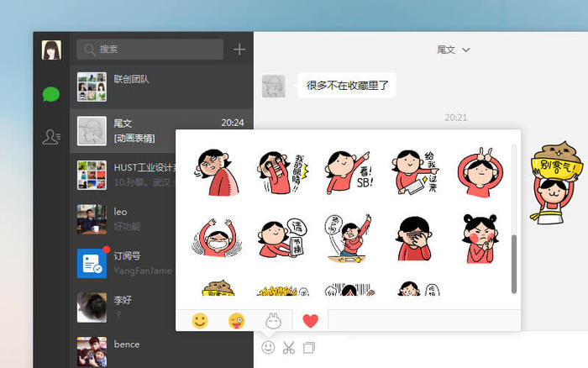Viewport: 588px width, 368px height.
Task: Open the Chats tab with green bubble icon
Action: pos(51,94)
